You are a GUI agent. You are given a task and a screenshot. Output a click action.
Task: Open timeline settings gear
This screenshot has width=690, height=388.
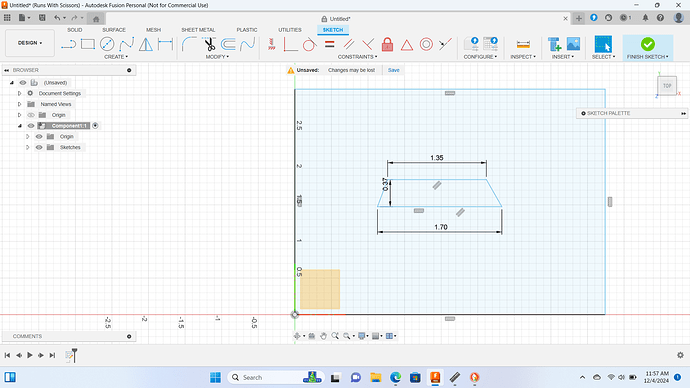(680, 355)
